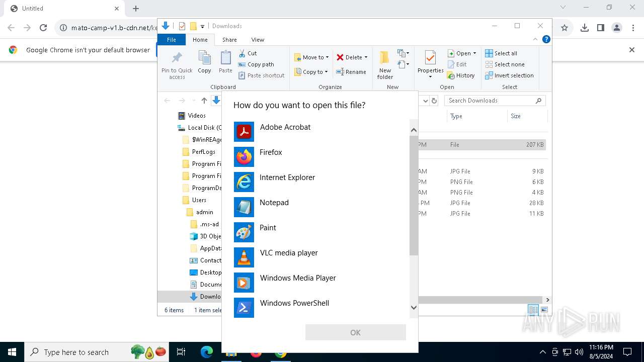The width and height of the screenshot is (644, 362).
Task: Open Customize Quick Access Toolbar dropdown
Action: (202, 26)
